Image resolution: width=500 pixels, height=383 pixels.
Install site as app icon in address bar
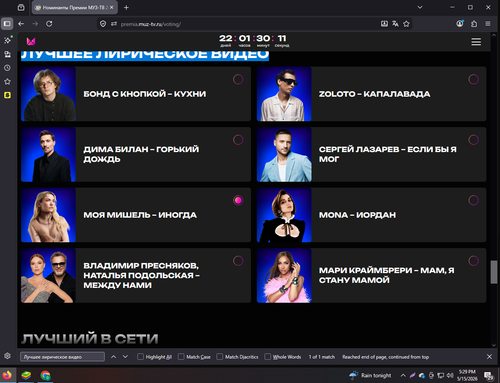(x=384, y=24)
